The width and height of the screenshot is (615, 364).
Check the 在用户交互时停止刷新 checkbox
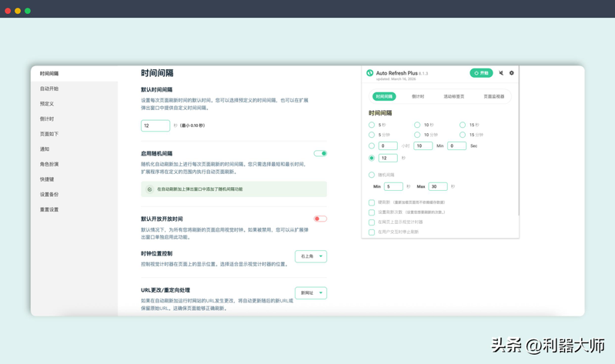(372, 232)
